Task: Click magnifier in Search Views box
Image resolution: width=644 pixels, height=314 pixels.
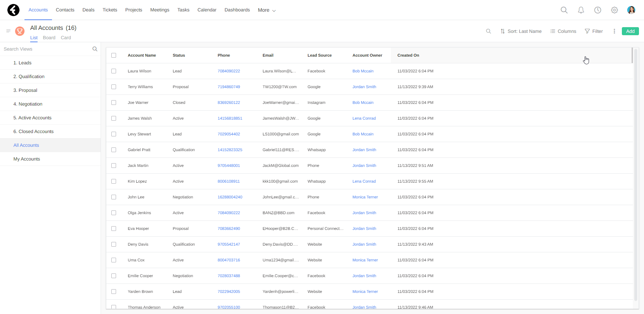Action: [x=95, y=49]
